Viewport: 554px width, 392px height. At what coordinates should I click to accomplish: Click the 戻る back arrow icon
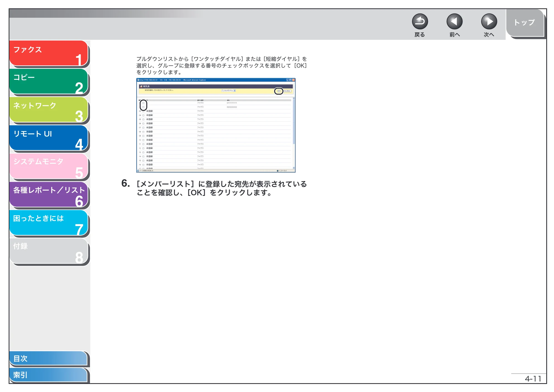[x=420, y=22]
